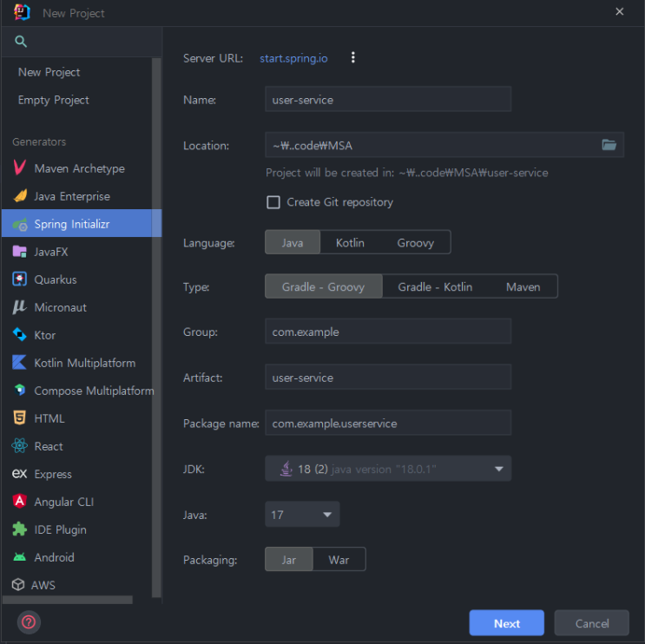
Task: Click the search magnifier icon
Action: [21, 41]
